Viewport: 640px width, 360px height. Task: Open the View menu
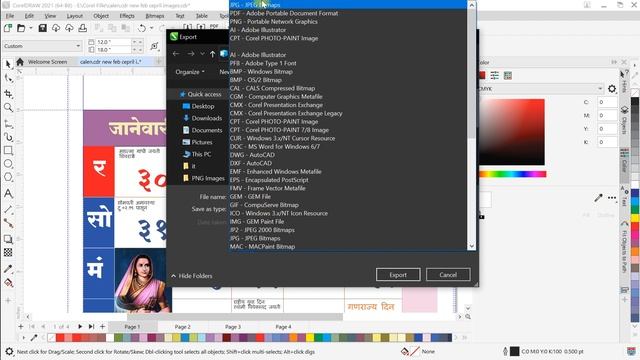coord(50,16)
